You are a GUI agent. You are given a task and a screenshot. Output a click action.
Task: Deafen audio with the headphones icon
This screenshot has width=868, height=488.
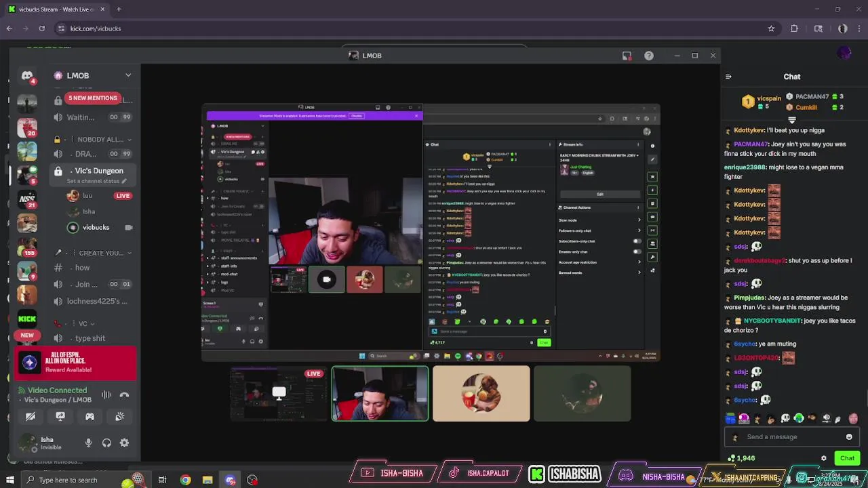coord(106,443)
